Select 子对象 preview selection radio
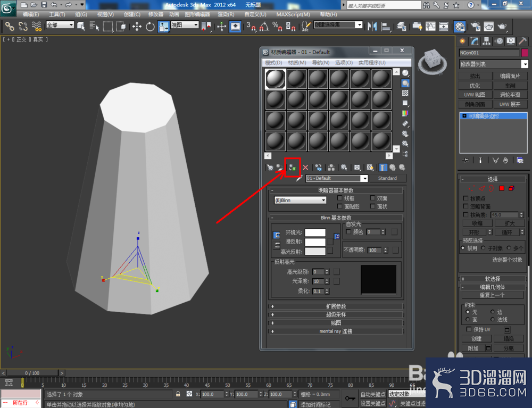Viewport: 532px width, 408px height. pos(483,248)
